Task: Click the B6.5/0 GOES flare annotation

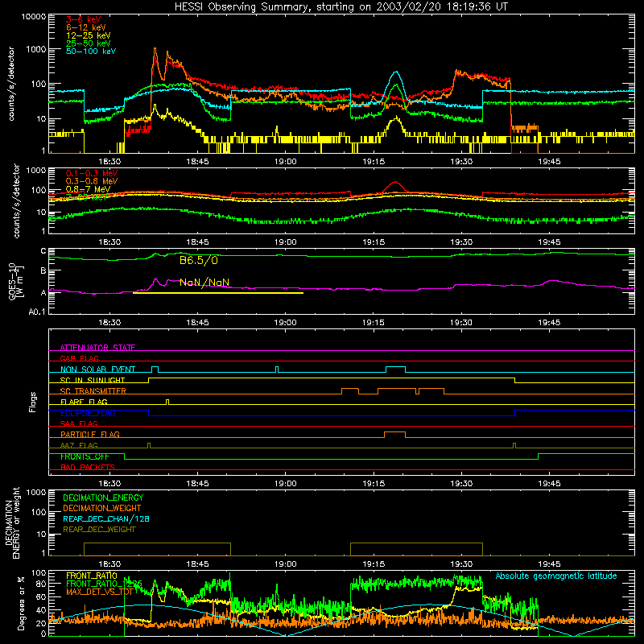Action: 199,260
